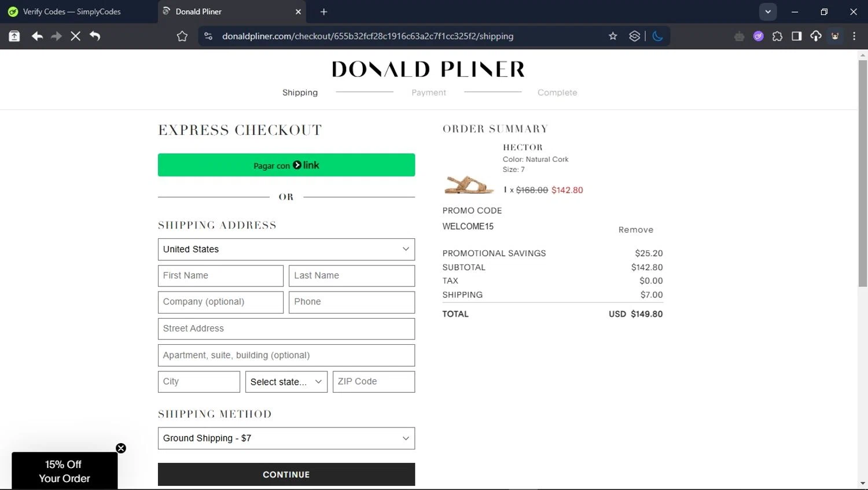The height and width of the screenshot is (490, 868).
Task: Remove the WELCOME15 promo code
Action: coord(635,230)
